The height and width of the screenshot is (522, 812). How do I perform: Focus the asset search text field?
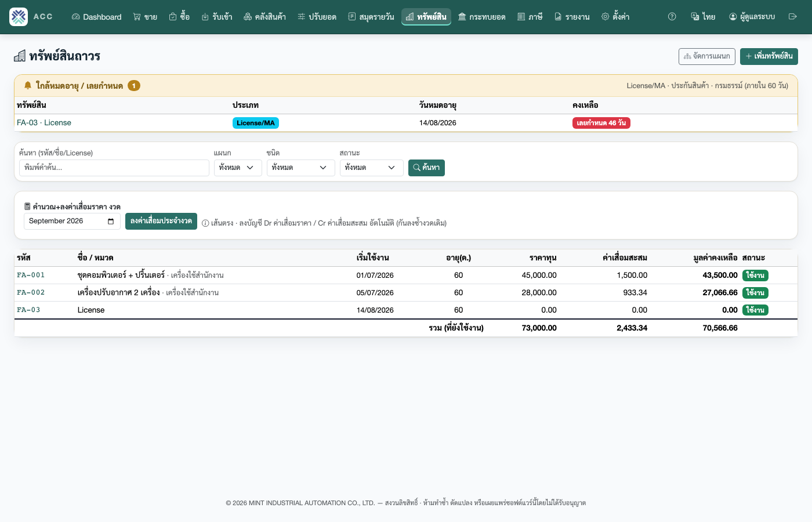[x=114, y=168]
